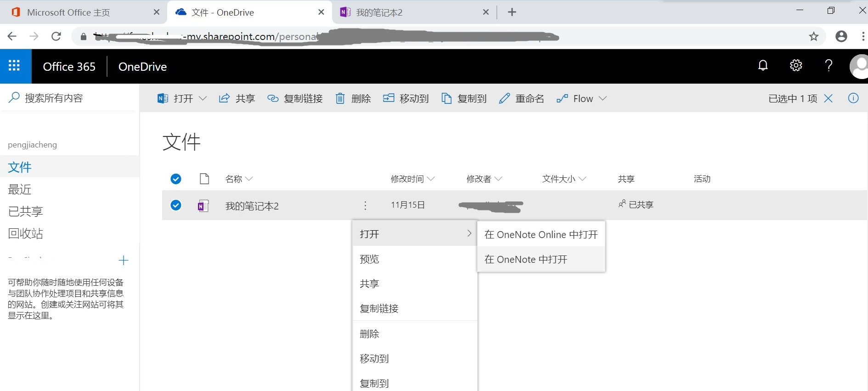Close the Microsoft Office 主页 tab
Viewport: 868px width, 391px height.
pos(157,12)
